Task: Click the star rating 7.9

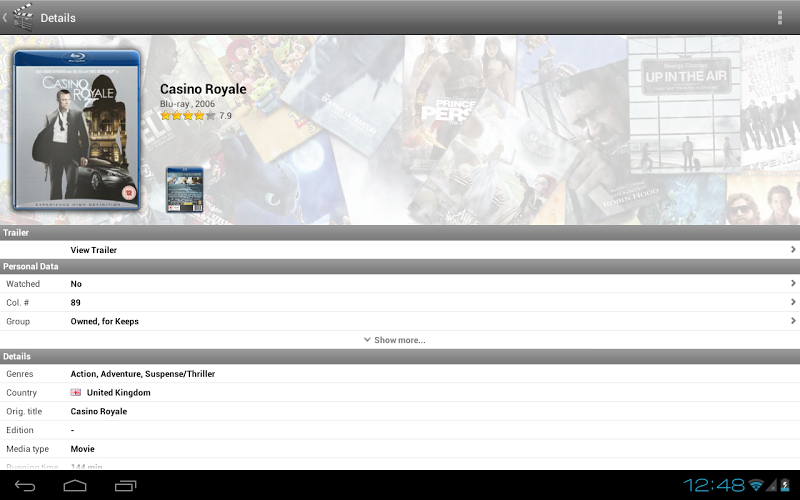Action: tap(196, 116)
